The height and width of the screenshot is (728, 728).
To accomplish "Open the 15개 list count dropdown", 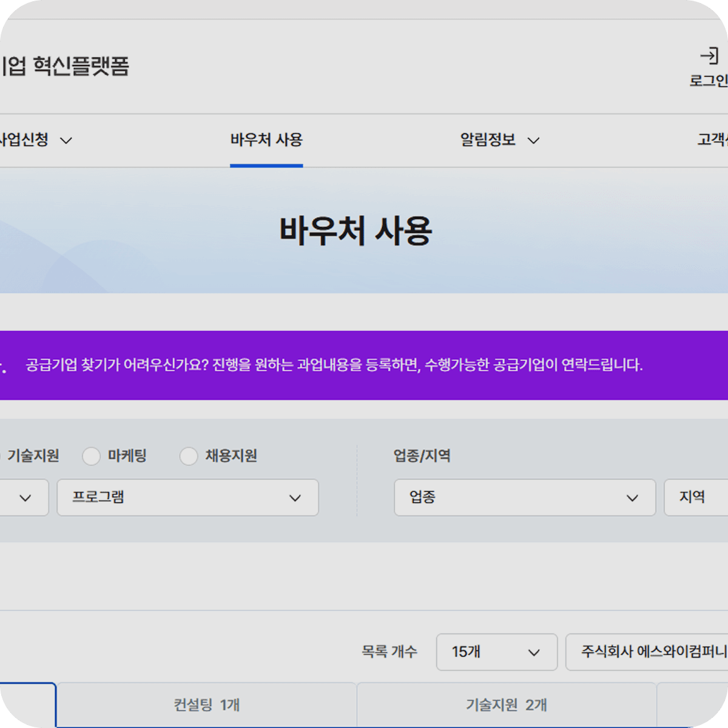I will 497,652.
